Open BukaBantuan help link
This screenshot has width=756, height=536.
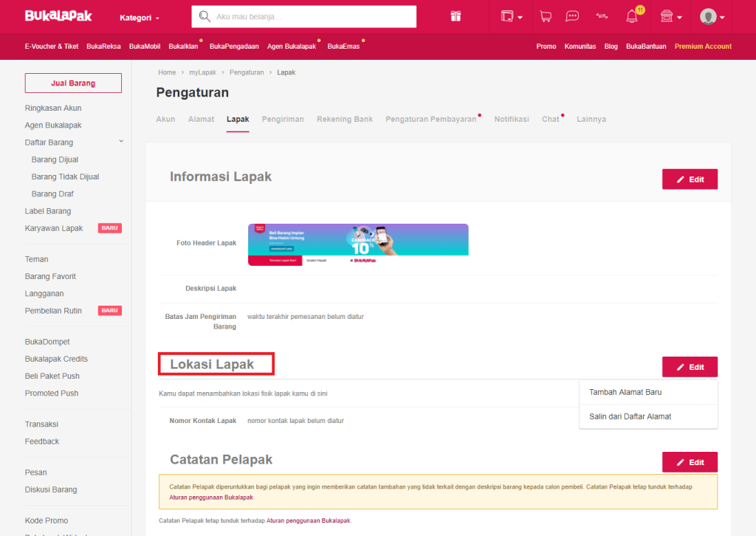pyautogui.click(x=646, y=47)
